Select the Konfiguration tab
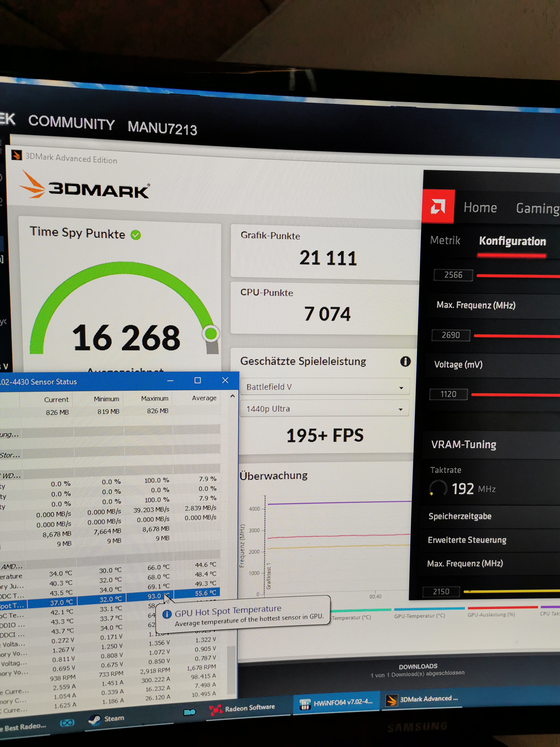The width and height of the screenshot is (560, 747). tap(512, 241)
